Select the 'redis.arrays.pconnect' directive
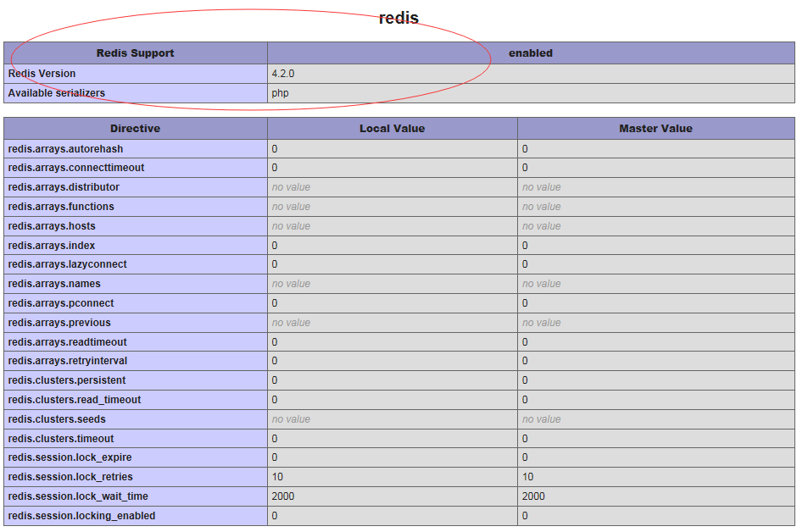 click(61, 303)
